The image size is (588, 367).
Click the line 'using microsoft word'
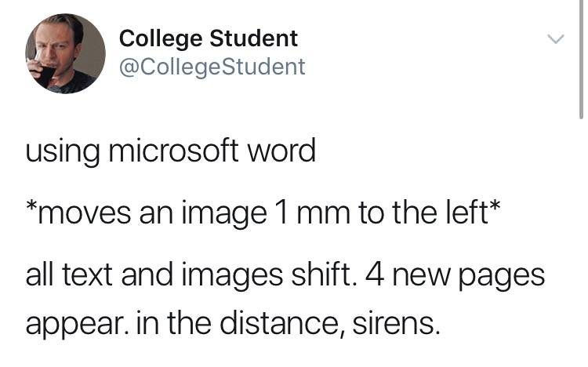(170, 150)
